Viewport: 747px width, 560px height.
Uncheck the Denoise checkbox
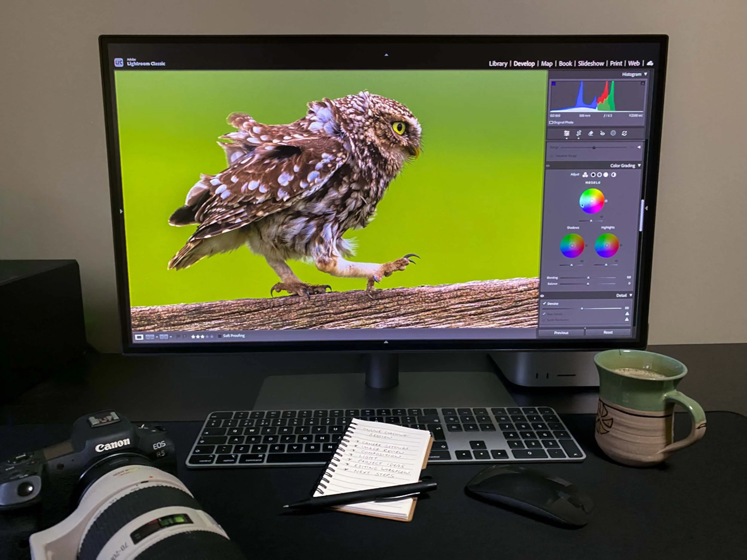(x=544, y=303)
